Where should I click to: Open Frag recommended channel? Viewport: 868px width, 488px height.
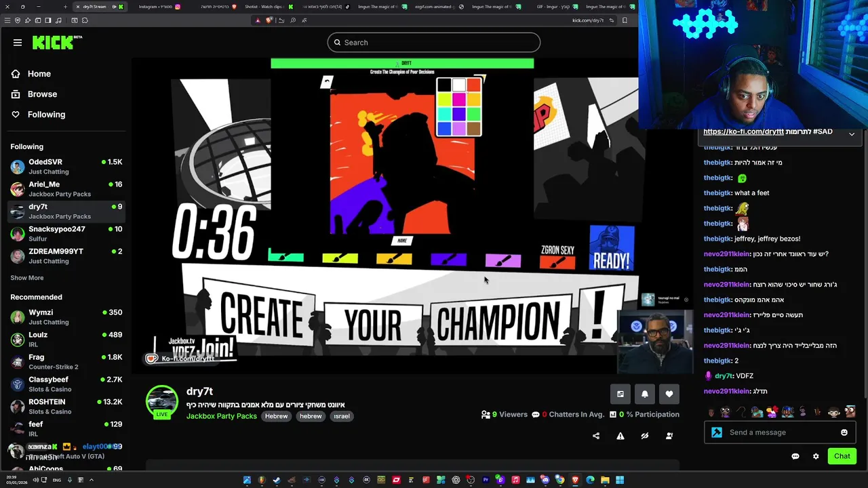point(66,361)
